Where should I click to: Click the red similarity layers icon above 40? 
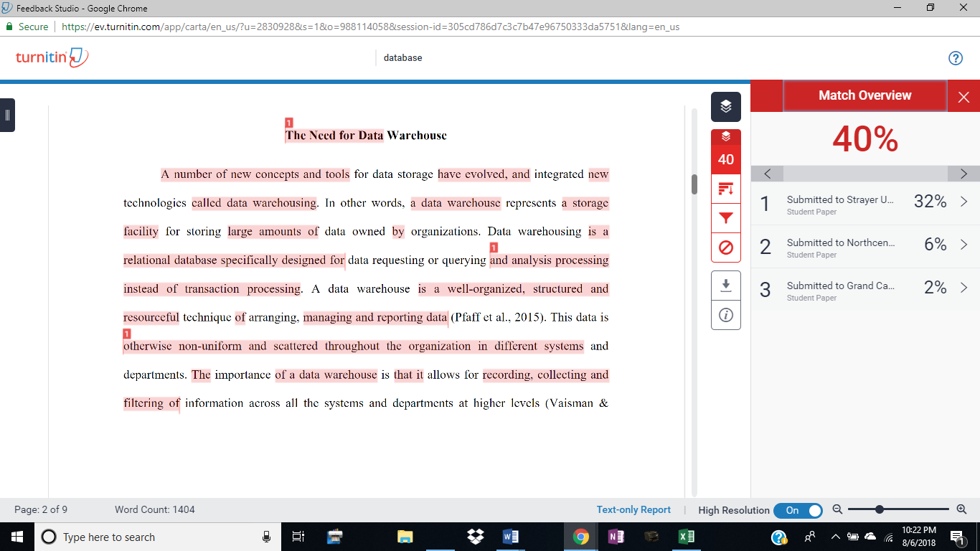(x=726, y=136)
